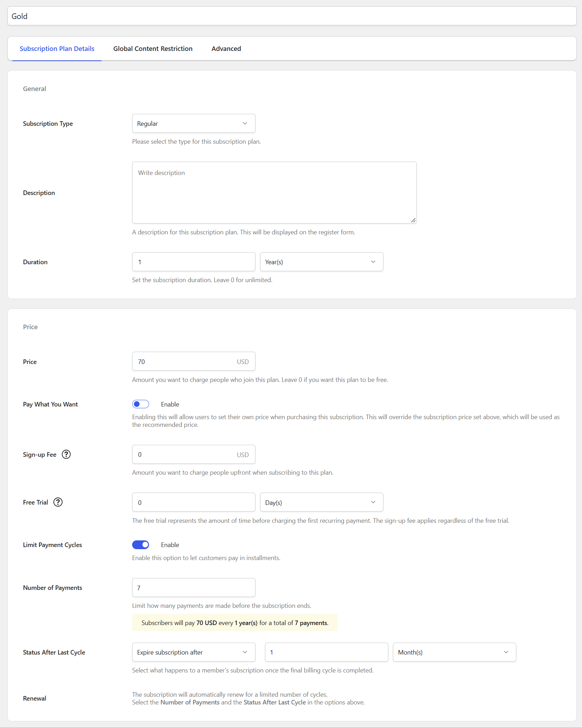
Task: Open the Free Trial help icon
Action: [58, 502]
